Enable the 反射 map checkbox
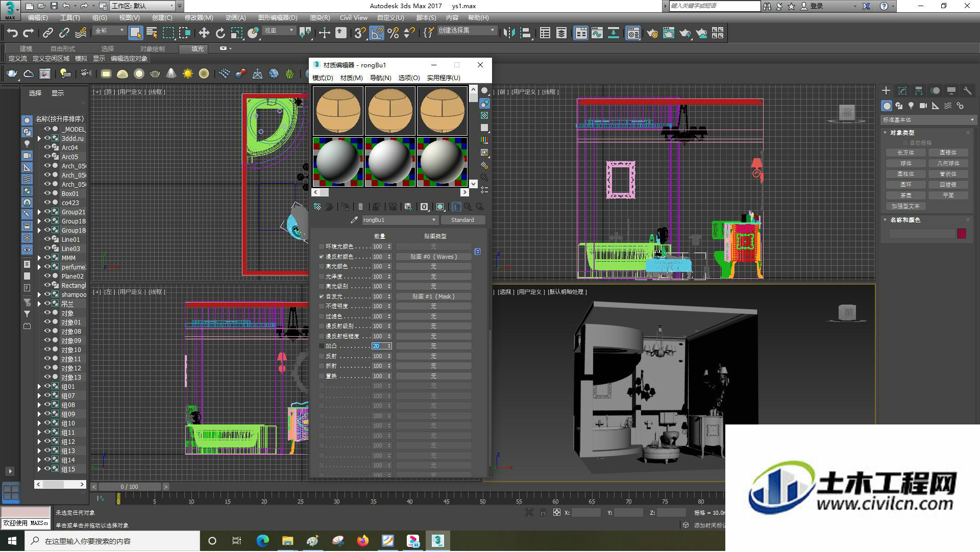The width and height of the screenshot is (980, 552). pos(322,356)
